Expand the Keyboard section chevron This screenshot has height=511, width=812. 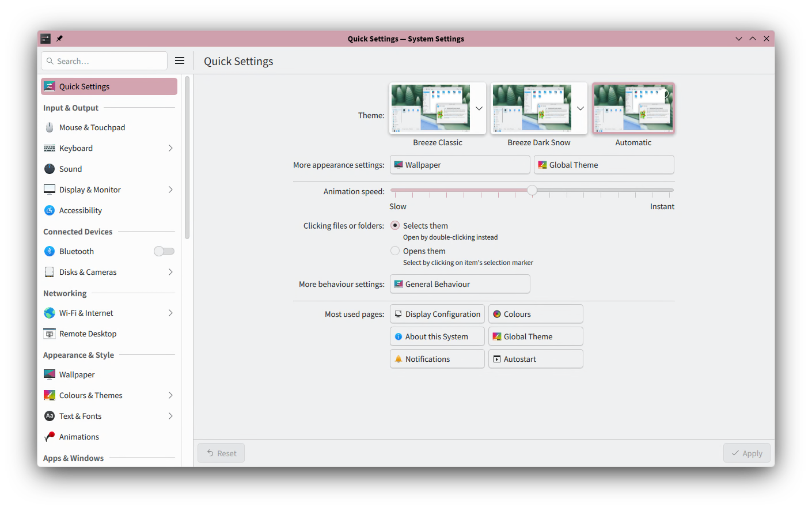coord(170,148)
